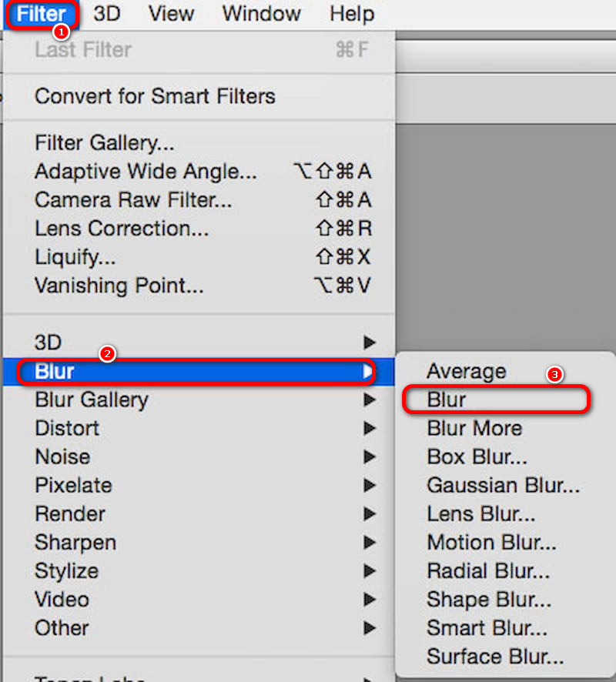This screenshot has height=682, width=616.
Task: Expand the Distort submenu
Action: pyautogui.click(x=67, y=428)
